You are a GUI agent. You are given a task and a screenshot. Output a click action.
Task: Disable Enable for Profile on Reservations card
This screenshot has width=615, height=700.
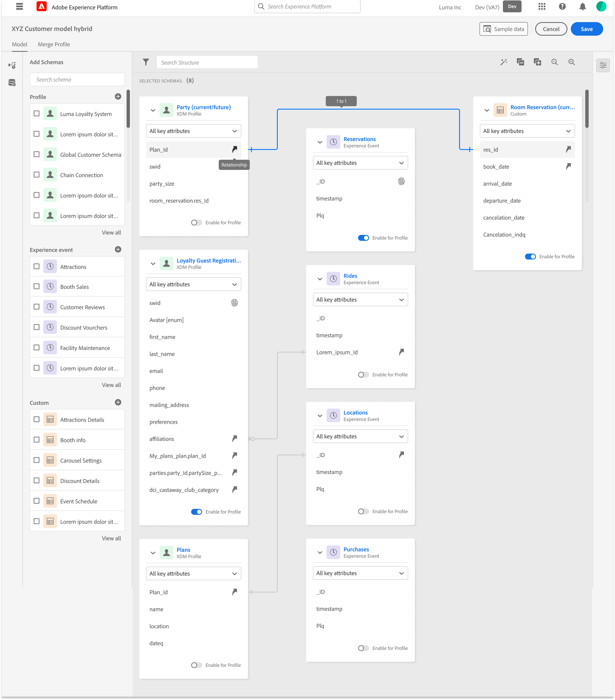tap(363, 238)
